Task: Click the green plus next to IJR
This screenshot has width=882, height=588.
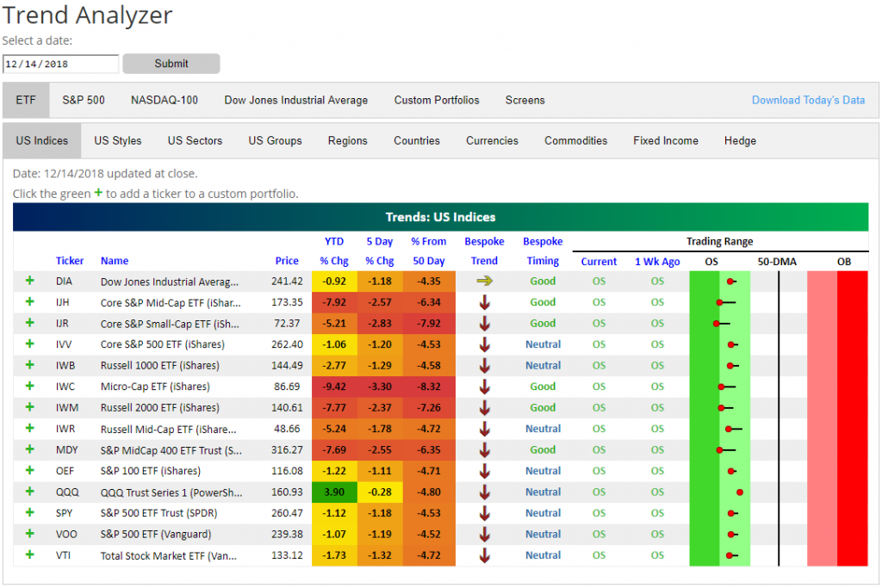Action: [31, 323]
